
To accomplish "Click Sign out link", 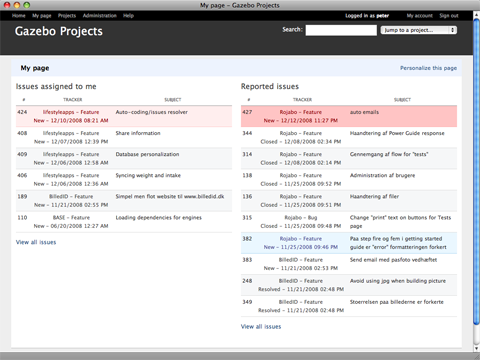I will click(449, 16).
